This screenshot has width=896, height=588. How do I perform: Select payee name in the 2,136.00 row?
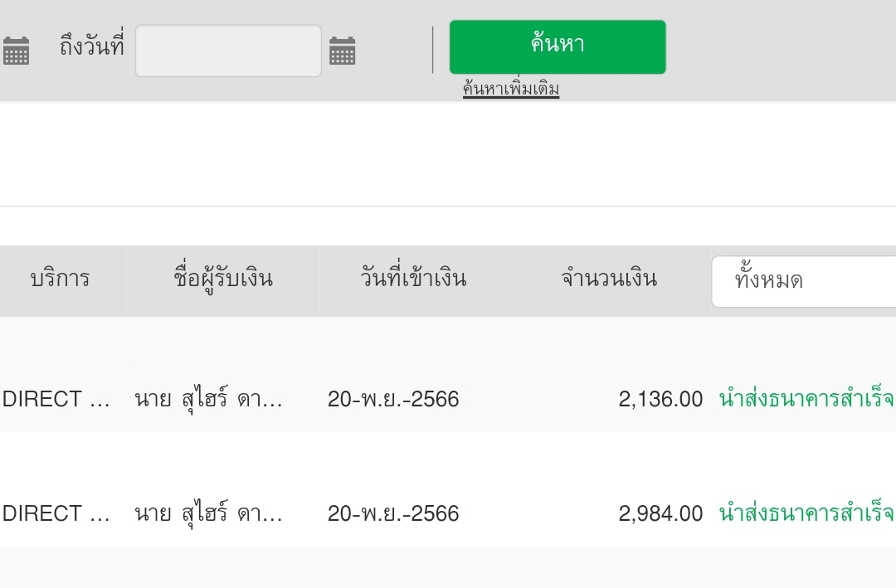pyautogui.click(x=208, y=400)
